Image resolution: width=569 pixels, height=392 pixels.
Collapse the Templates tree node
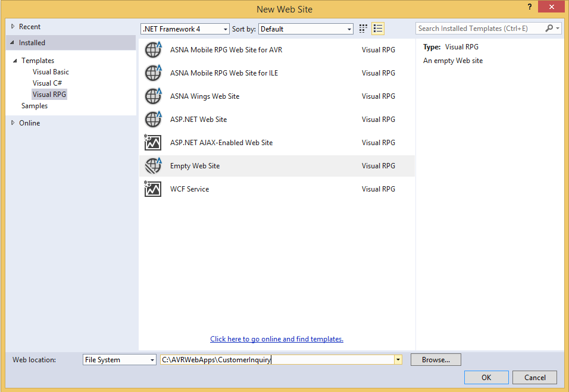(x=15, y=61)
